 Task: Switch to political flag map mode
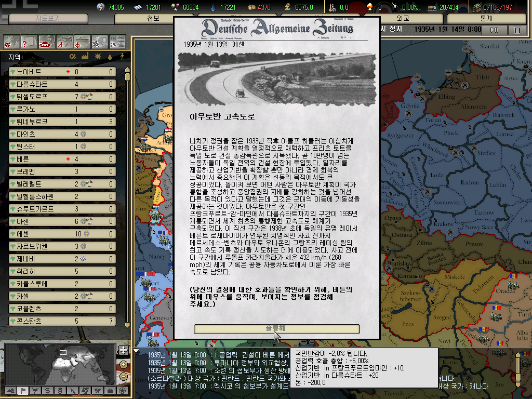(23, 391)
